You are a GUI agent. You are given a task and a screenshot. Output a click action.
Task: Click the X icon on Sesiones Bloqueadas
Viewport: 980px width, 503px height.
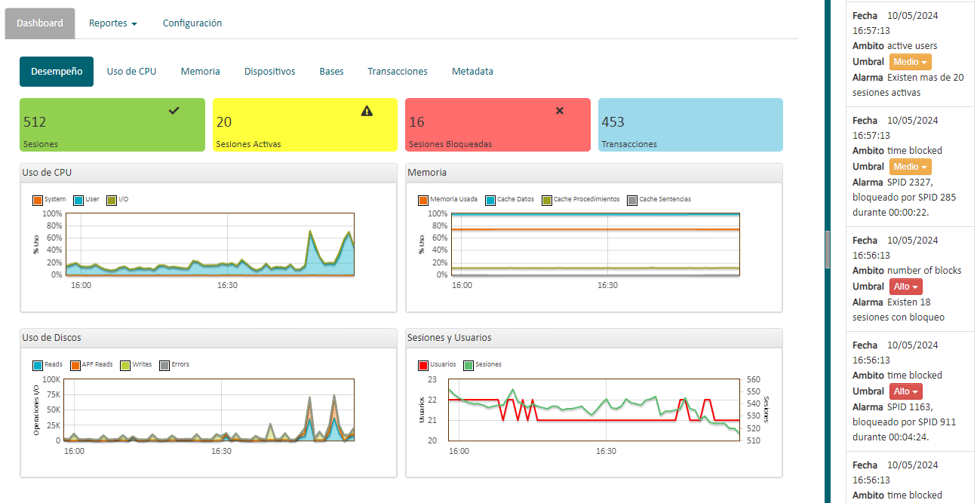[x=560, y=111]
